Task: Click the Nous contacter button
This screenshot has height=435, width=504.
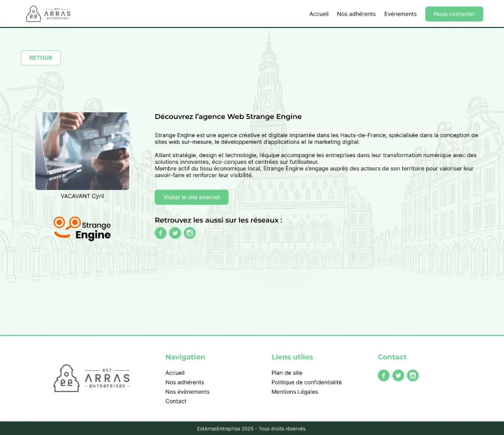Action: point(454,14)
